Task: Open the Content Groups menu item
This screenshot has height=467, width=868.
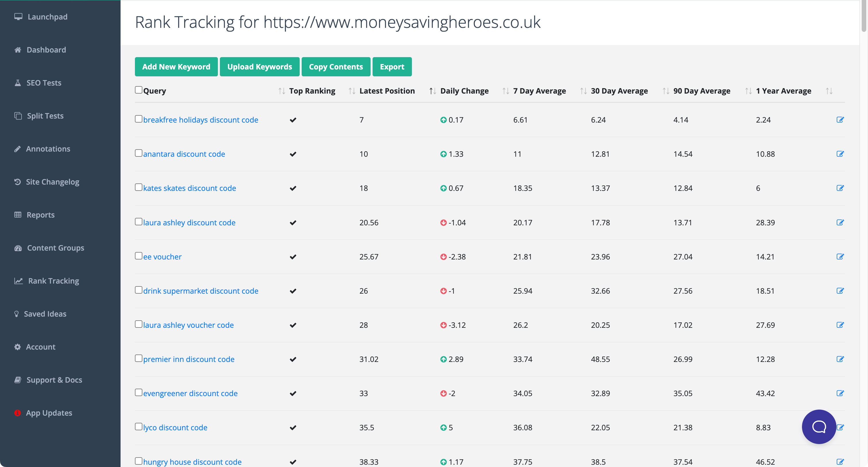Action: [x=56, y=247]
